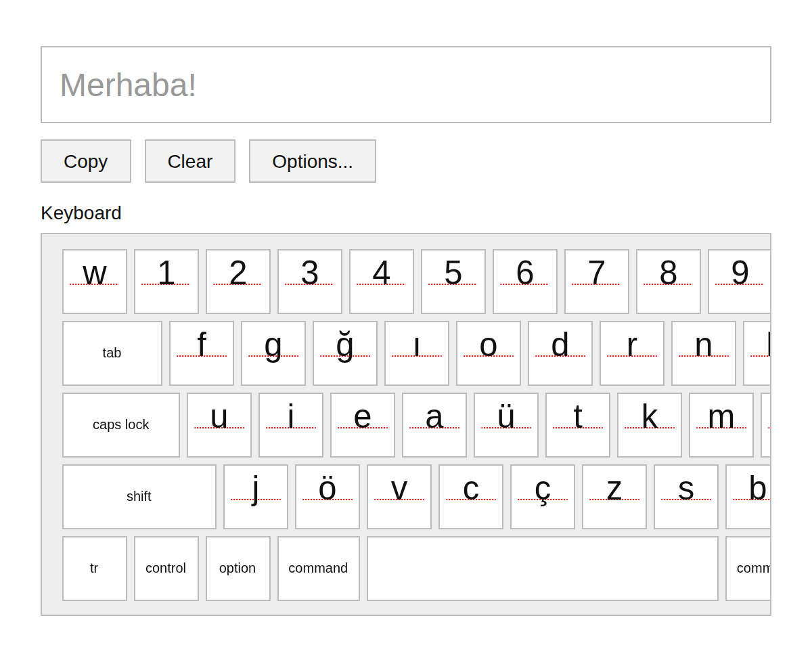This screenshot has height=662, width=812.
Task: Tap the 9 key
Action: point(740,282)
